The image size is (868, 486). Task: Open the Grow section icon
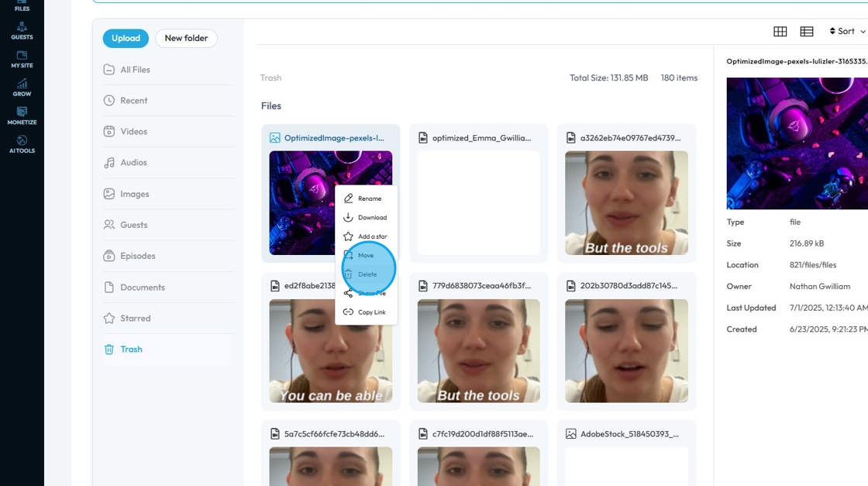pos(22,88)
